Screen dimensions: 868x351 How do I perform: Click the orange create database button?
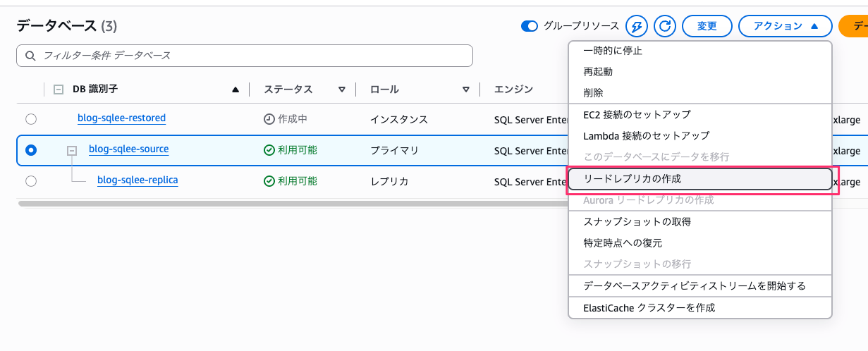[x=853, y=26]
